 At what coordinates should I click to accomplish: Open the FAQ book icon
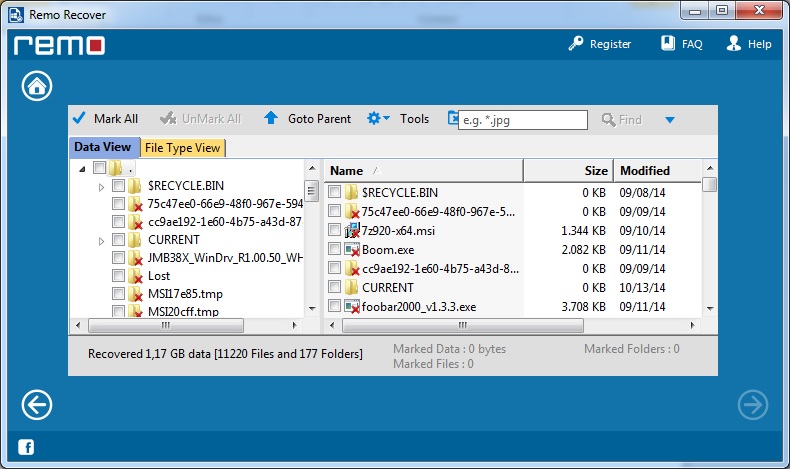point(668,44)
